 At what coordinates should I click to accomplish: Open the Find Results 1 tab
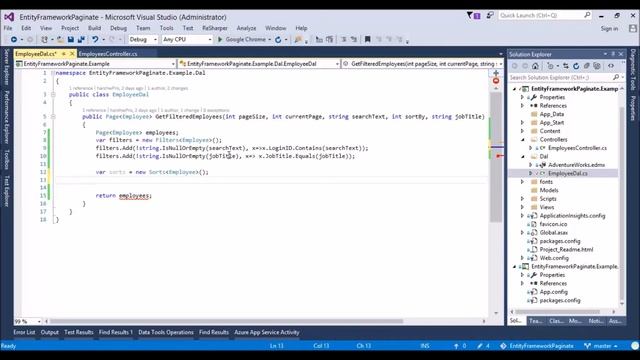coord(116,332)
